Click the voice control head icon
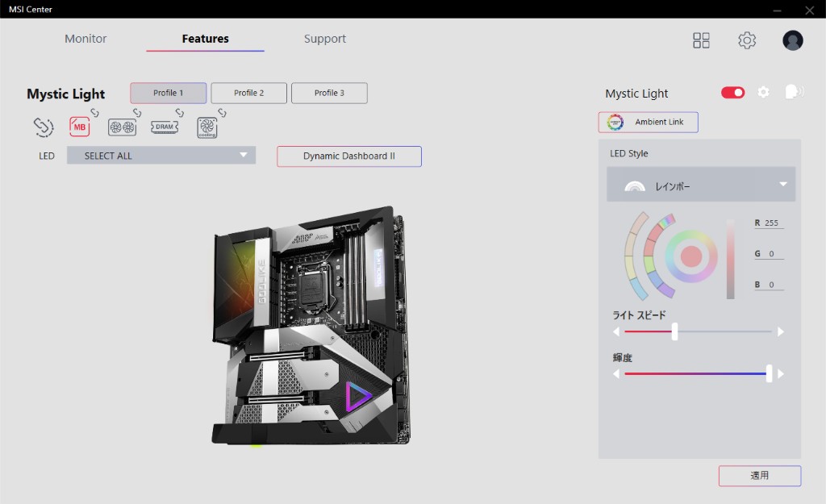The width and height of the screenshot is (826, 504). (794, 93)
